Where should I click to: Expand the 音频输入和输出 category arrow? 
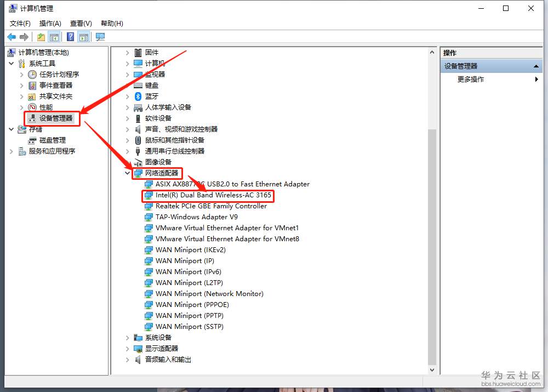(127, 360)
